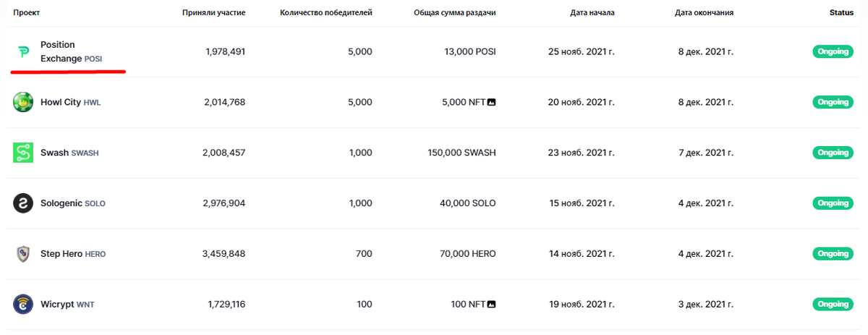Click the Swash green logo icon
Viewport: 868px width, 335px height.
(x=23, y=153)
